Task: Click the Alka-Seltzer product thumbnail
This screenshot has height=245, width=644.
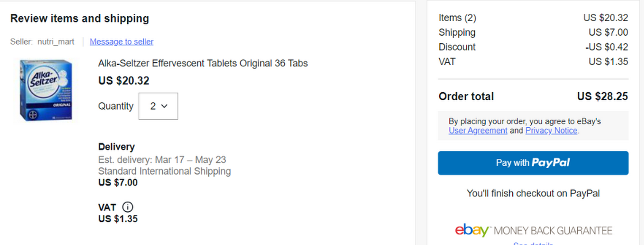Action: click(x=45, y=90)
